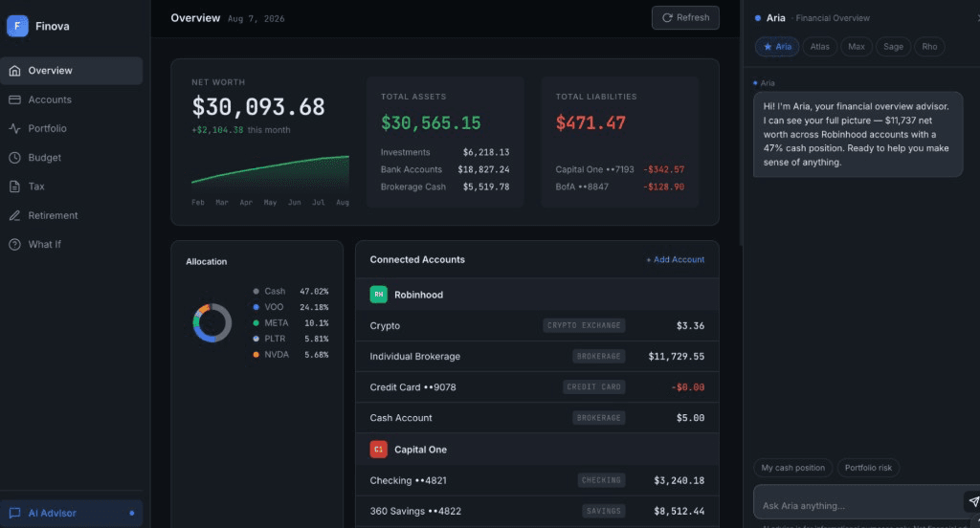This screenshot has width=980, height=528.
Task: Select the 360 Savings ••4822 row
Action: (x=537, y=511)
